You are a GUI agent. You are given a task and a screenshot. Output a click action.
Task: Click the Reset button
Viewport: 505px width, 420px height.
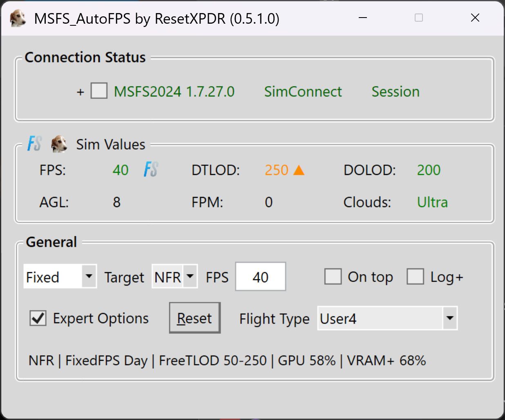(x=195, y=318)
